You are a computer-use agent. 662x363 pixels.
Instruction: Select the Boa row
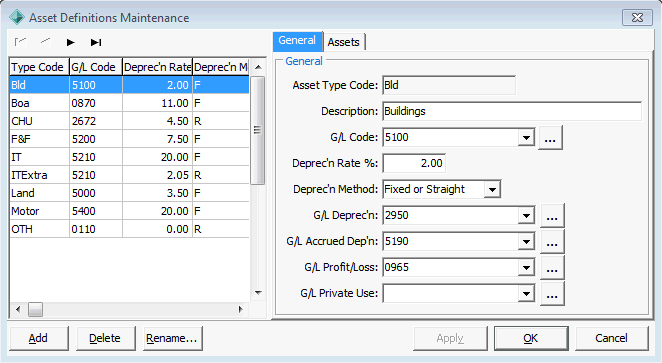(129, 103)
